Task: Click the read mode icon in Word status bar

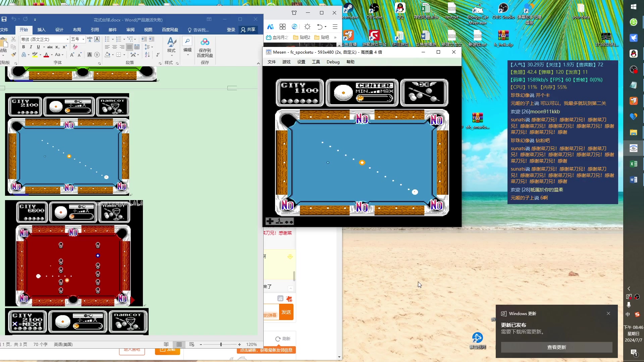Action: tap(166, 344)
